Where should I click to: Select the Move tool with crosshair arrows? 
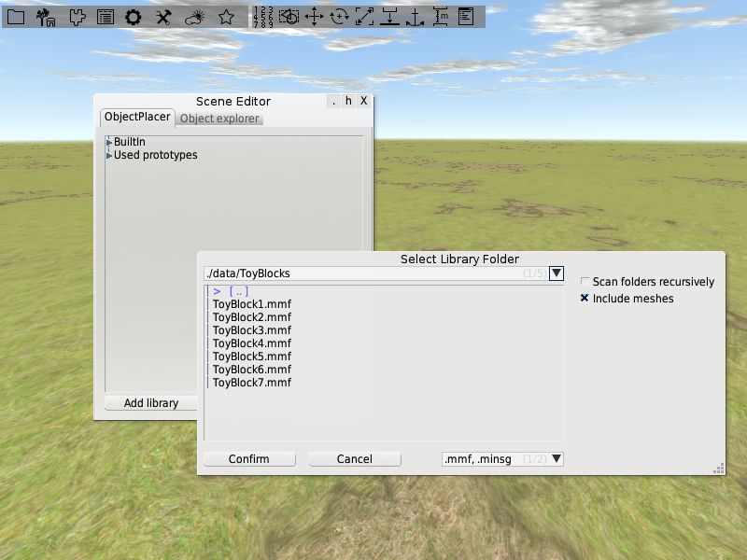click(x=314, y=15)
